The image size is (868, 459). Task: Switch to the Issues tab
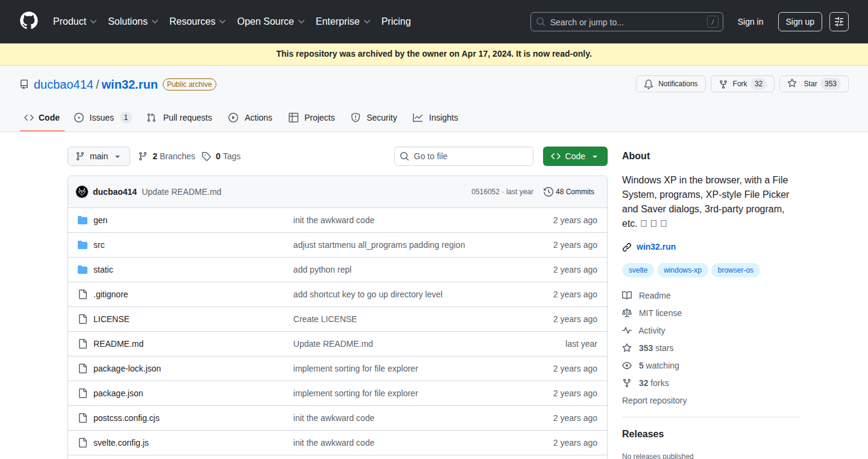[102, 118]
